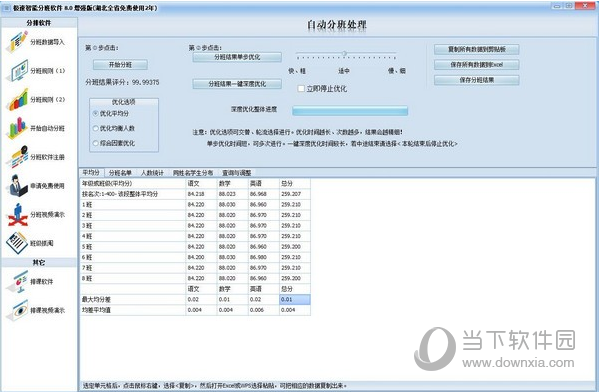This screenshot has width=599, height=392.
Task: Collapse the 其它 sidebar group header
Action: click(x=39, y=262)
